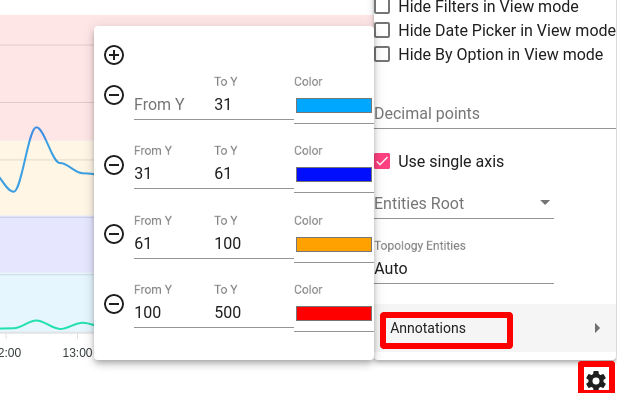The width and height of the screenshot is (617, 393).
Task: Add a new annotation range with plus icon
Action: point(114,55)
